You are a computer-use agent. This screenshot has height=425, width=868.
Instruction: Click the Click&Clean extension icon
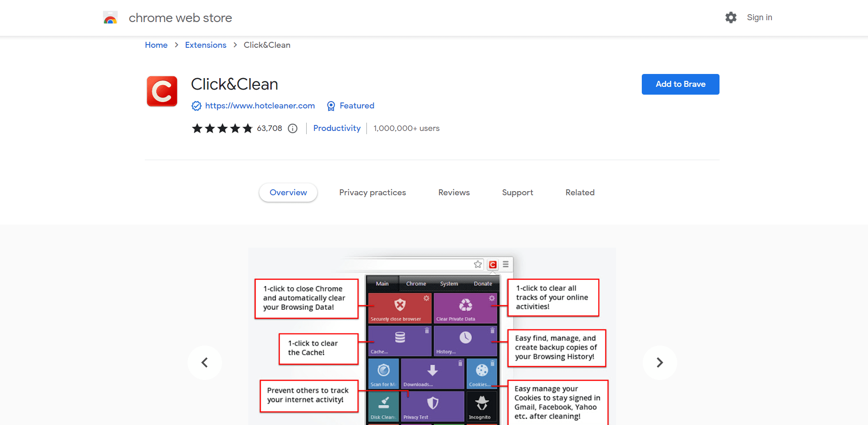[x=161, y=91]
